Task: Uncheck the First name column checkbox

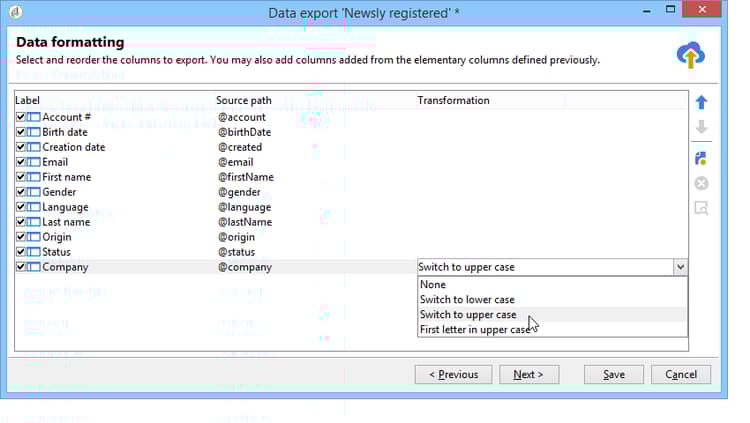Action: (x=21, y=177)
